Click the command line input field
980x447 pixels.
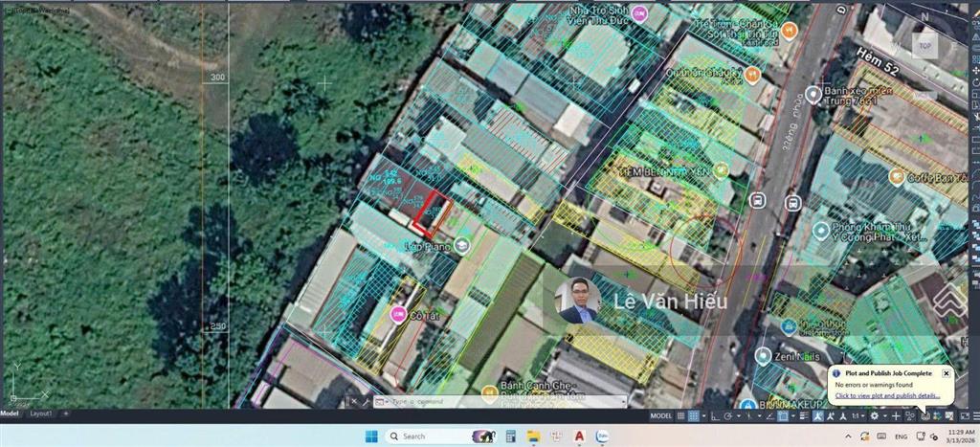point(500,401)
